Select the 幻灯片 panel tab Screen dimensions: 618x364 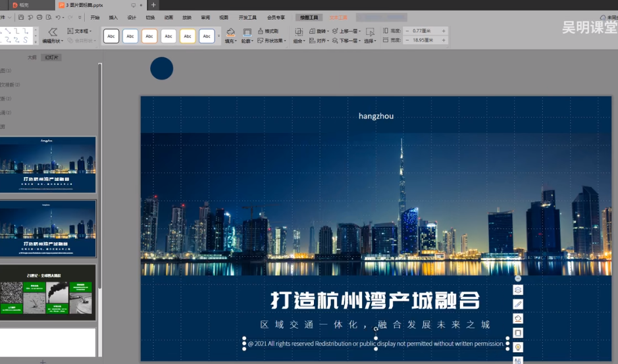(51, 57)
